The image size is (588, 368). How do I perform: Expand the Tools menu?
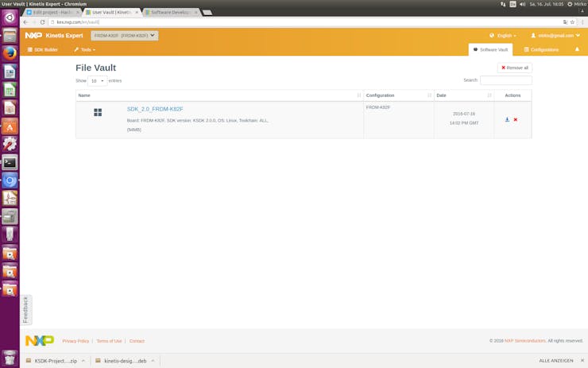84,49
